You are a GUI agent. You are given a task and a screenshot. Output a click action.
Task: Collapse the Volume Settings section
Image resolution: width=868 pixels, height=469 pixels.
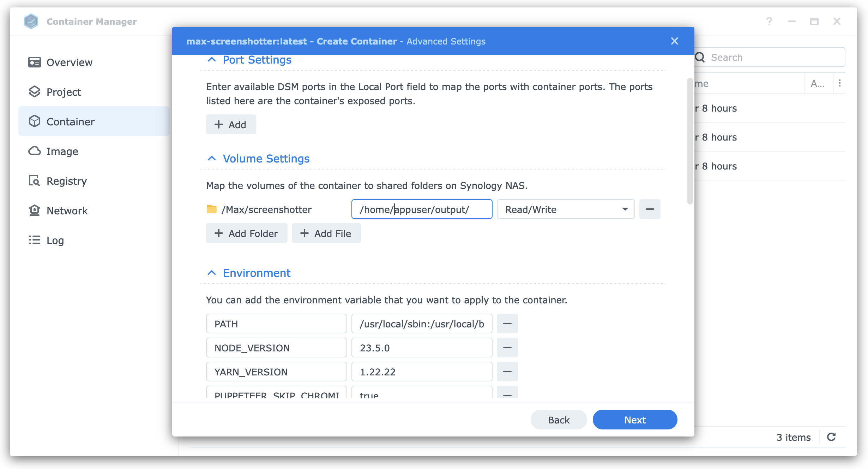point(212,158)
